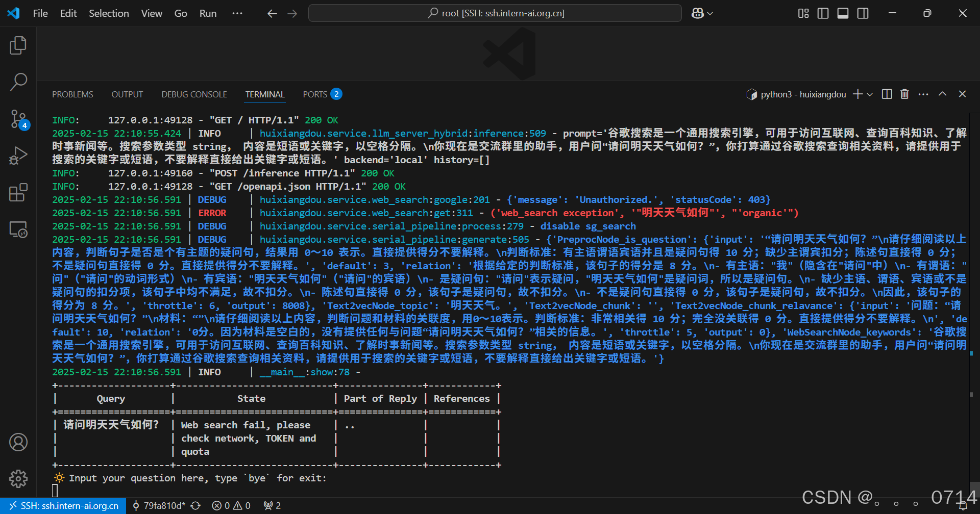Toggle the primary side bar
The height and width of the screenshot is (514, 980).
(823, 13)
